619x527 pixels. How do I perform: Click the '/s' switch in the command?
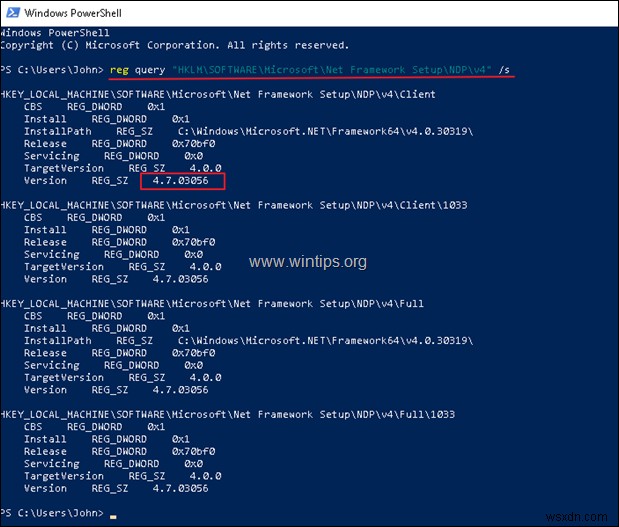point(504,70)
